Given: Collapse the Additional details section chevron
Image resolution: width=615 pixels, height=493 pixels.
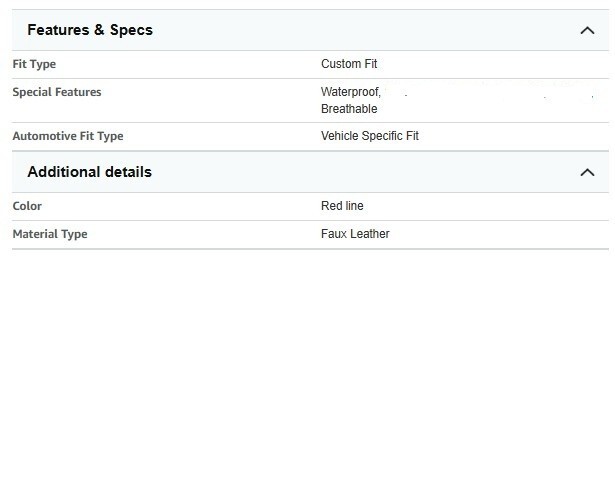Looking at the screenshot, I should coord(587,172).
